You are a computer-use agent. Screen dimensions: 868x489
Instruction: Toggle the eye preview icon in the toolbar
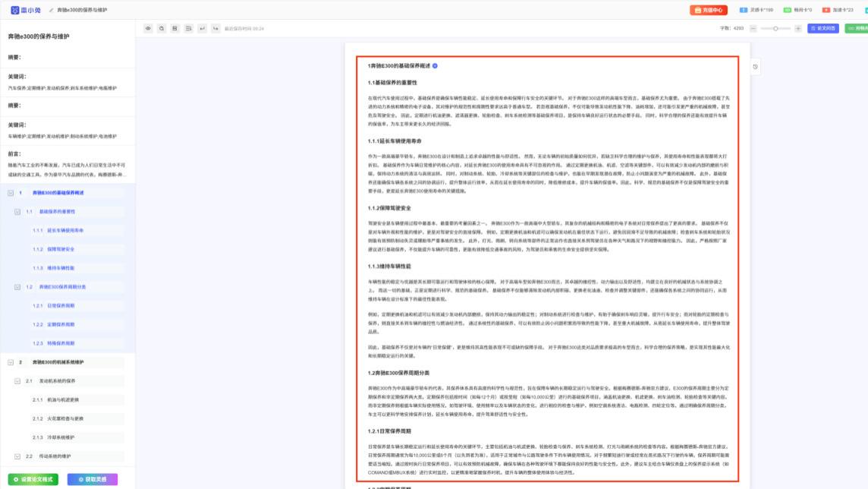click(x=148, y=28)
